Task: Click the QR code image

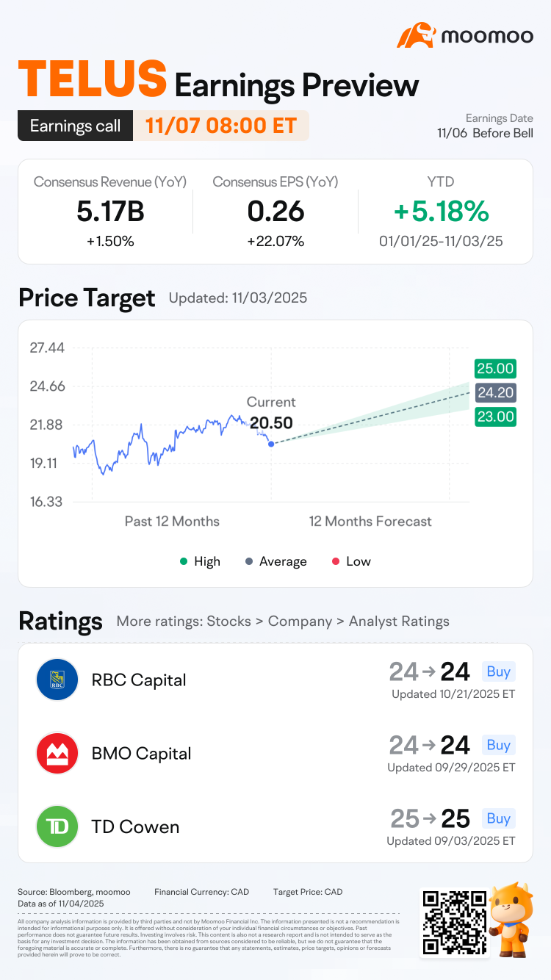Action: (x=453, y=922)
